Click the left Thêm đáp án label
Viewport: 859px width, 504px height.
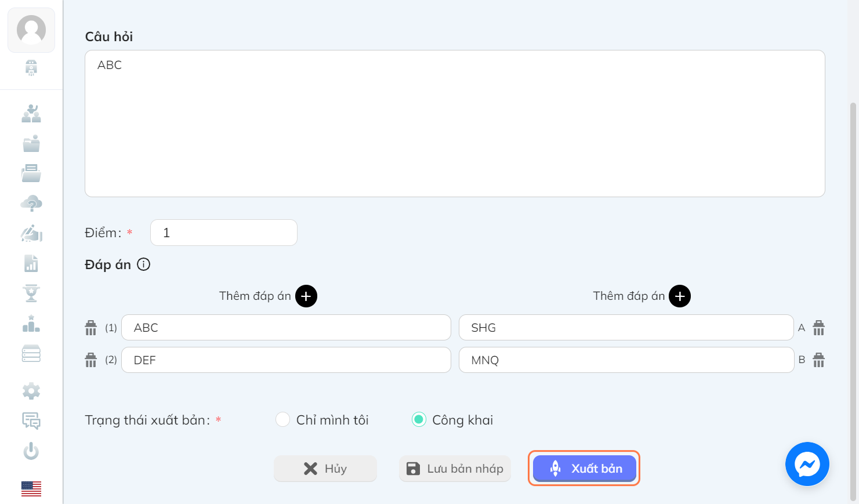pyautogui.click(x=255, y=296)
